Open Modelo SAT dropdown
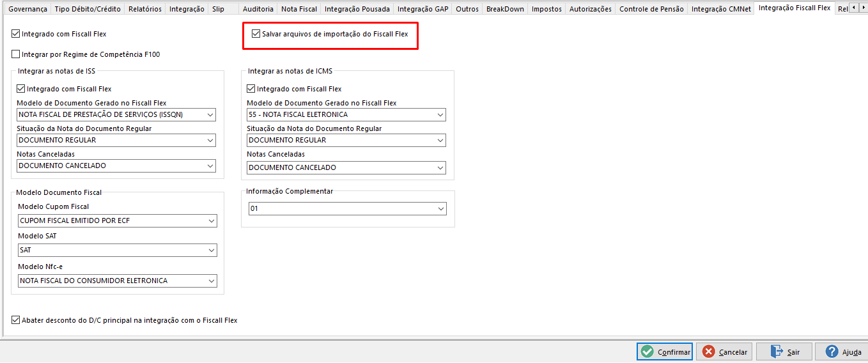The image size is (868, 363). tap(118, 250)
